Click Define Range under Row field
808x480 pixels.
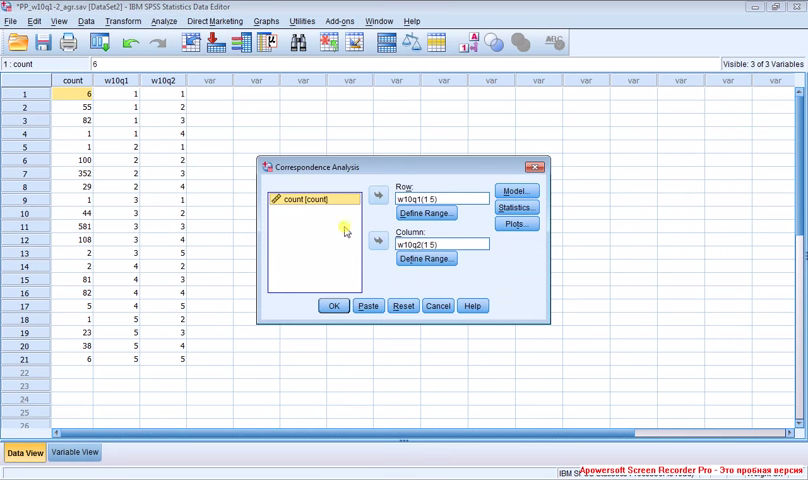click(x=427, y=213)
